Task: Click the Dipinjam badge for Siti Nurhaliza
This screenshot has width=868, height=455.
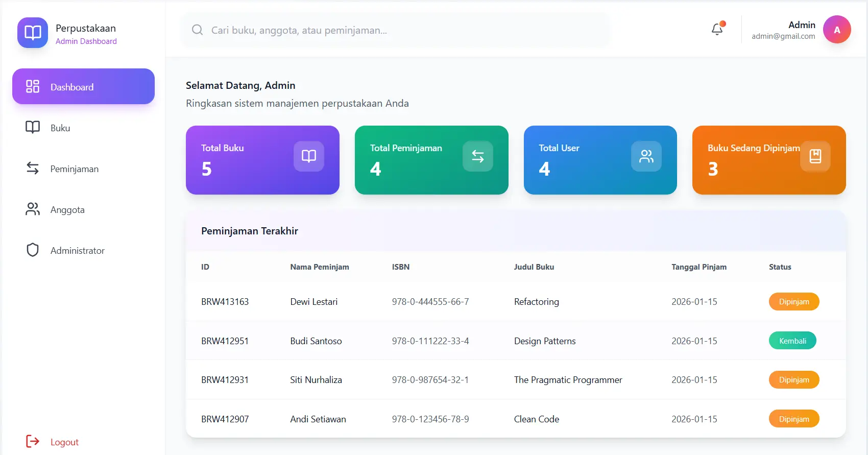Action: (794, 379)
